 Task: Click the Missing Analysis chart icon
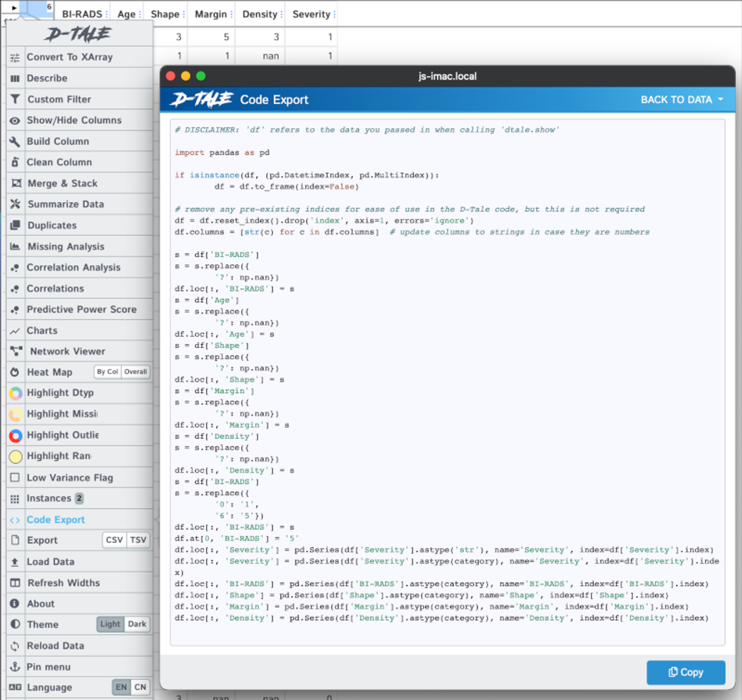coord(15,246)
